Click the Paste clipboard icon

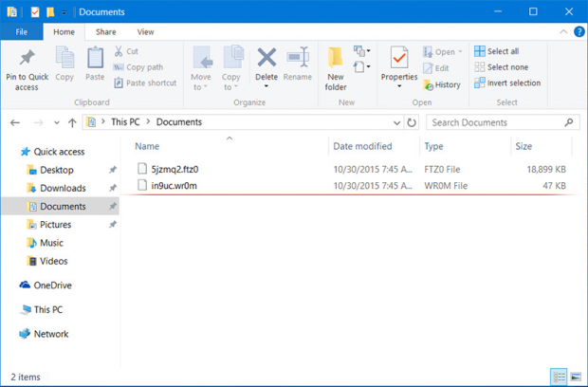[95, 58]
